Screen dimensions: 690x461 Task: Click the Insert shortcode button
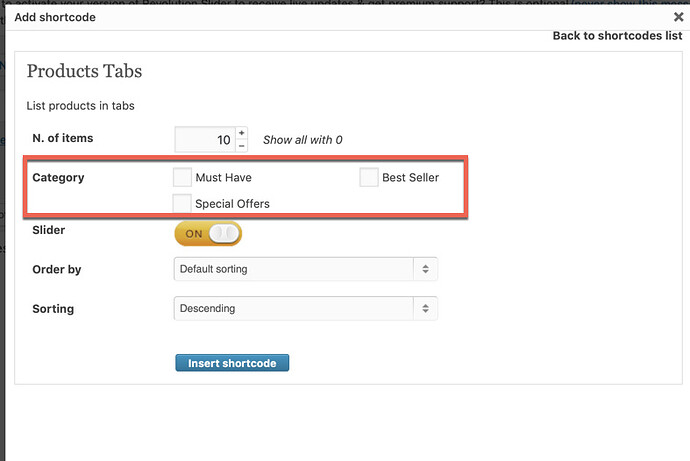click(x=232, y=363)
